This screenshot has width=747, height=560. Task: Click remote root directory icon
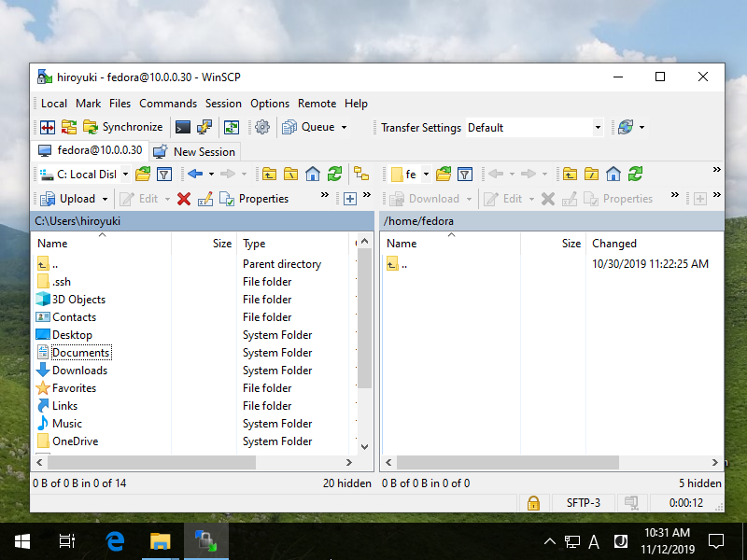[591, 175]
